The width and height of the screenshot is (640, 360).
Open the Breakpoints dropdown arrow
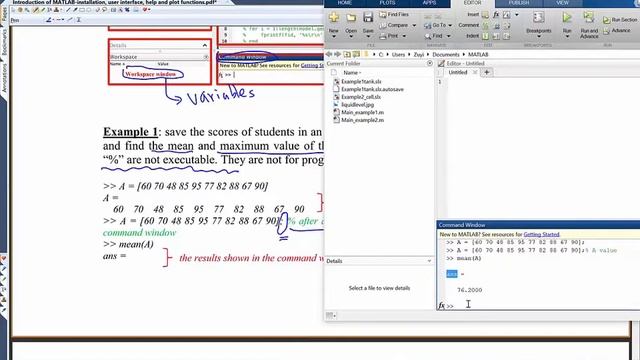point(538,36)
